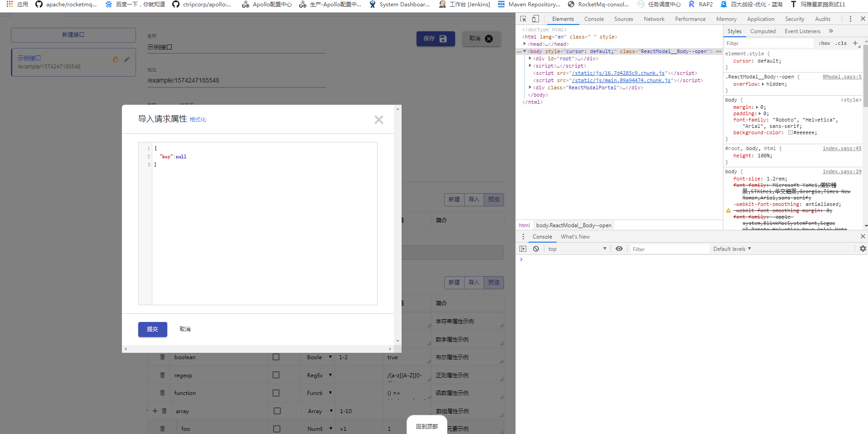868x434 pixels.
Task: Toggle the device toolbar icon in DevTools
Action: click(x=535, y=19)
